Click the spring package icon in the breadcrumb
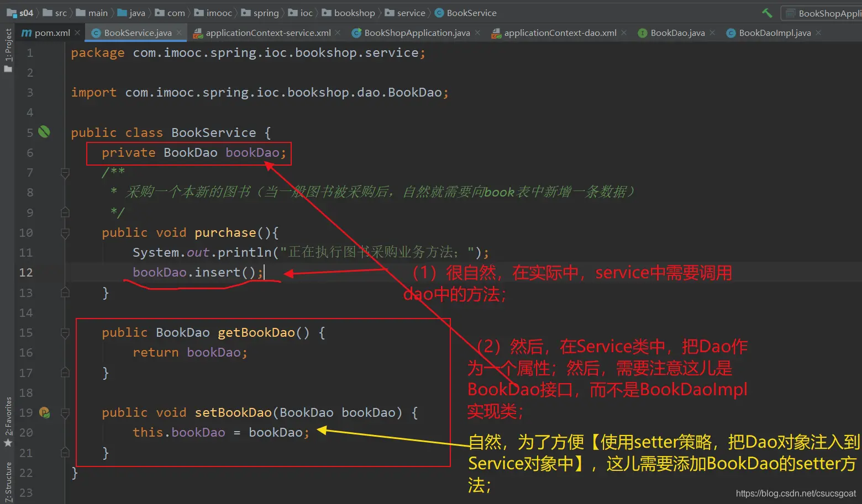Viewport: 862px width, 504px height. [246, 13]
